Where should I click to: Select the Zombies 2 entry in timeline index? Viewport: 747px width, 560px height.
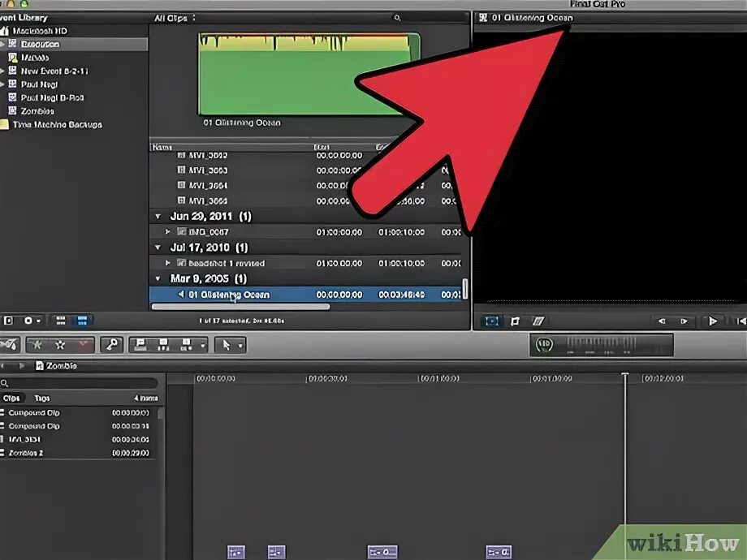[x=79, y=453]
